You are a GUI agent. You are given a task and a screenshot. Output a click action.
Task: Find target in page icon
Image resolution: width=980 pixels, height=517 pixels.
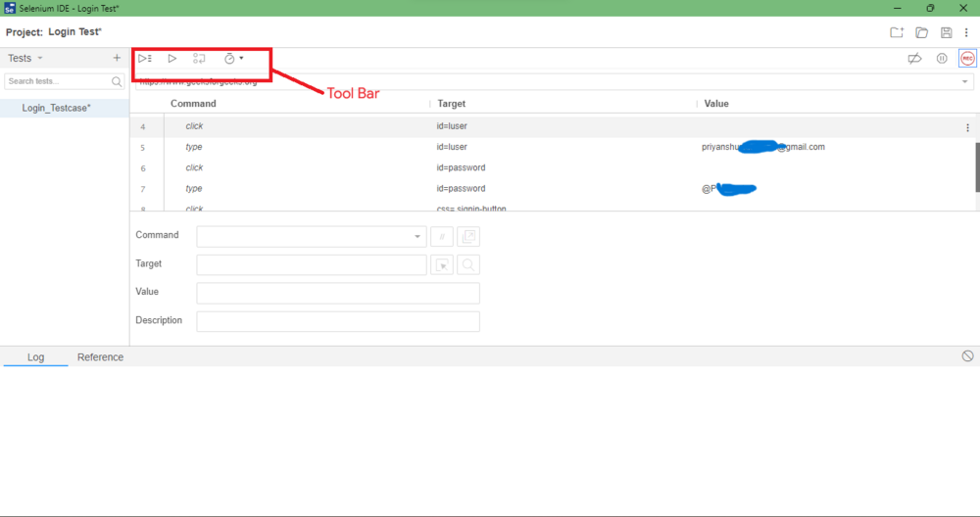[x=468, y=265]
